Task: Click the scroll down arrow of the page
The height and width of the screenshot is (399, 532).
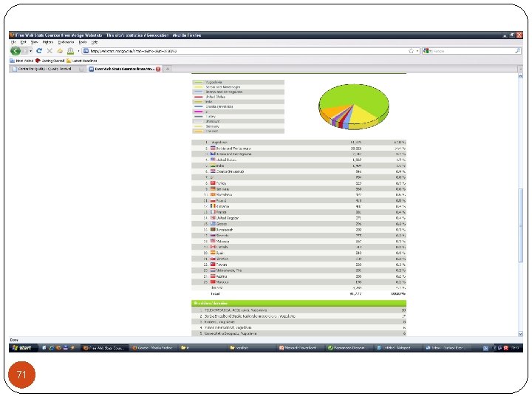Action: tap(520, 334)
